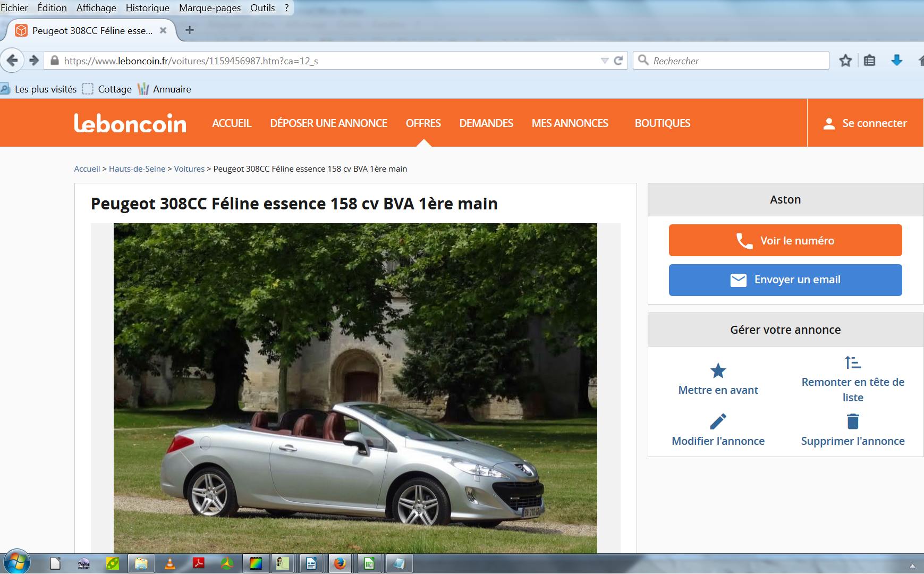The width and height of the screenshot is (924, 574).
Task: Click the Envoyer un email button
Action: 785,280
